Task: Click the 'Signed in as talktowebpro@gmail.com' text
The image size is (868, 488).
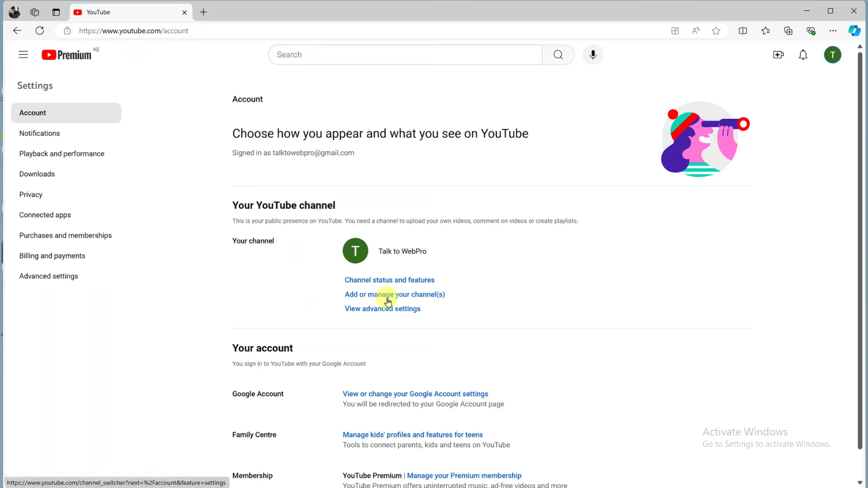Action: tap(293, 153)
